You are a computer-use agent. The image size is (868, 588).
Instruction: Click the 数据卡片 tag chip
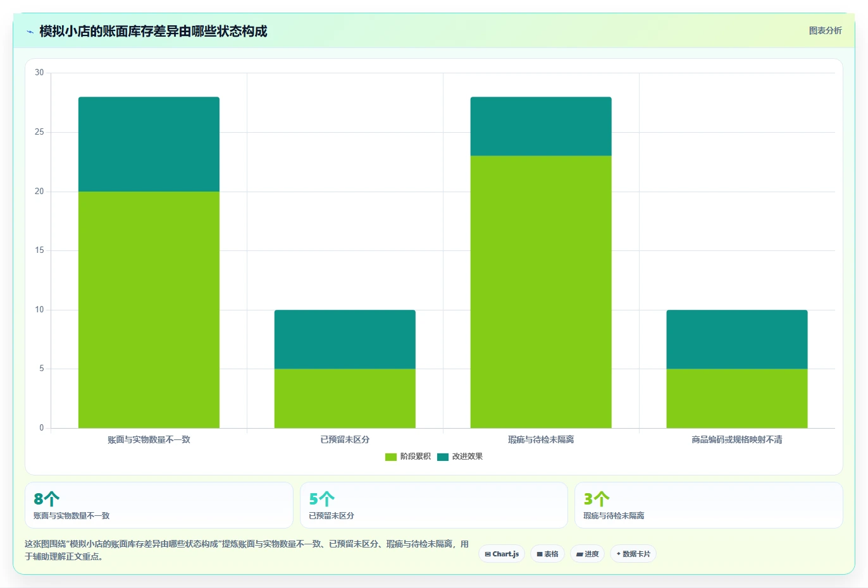tap(633, 554)
